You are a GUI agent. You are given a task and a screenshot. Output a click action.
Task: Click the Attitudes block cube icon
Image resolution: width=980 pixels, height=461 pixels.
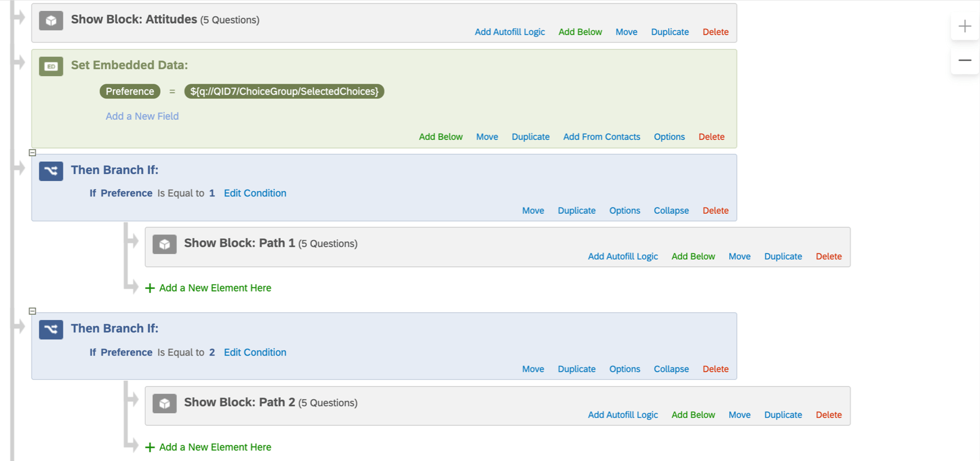point(51,21)
